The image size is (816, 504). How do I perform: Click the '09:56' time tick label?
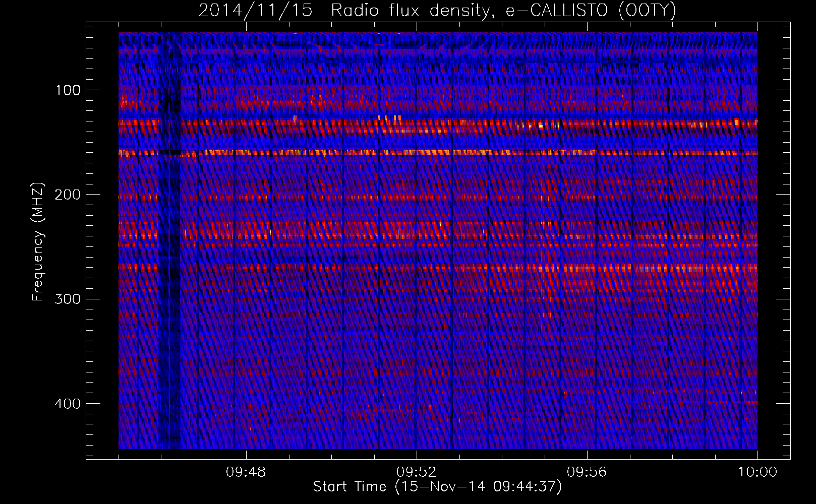click(x=587, y=472)
